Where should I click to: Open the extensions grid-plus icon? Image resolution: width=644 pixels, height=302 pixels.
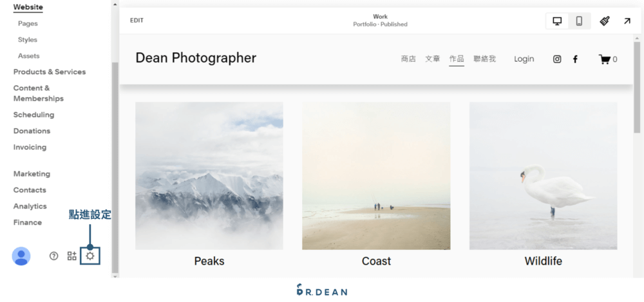[x=72, y=256]
